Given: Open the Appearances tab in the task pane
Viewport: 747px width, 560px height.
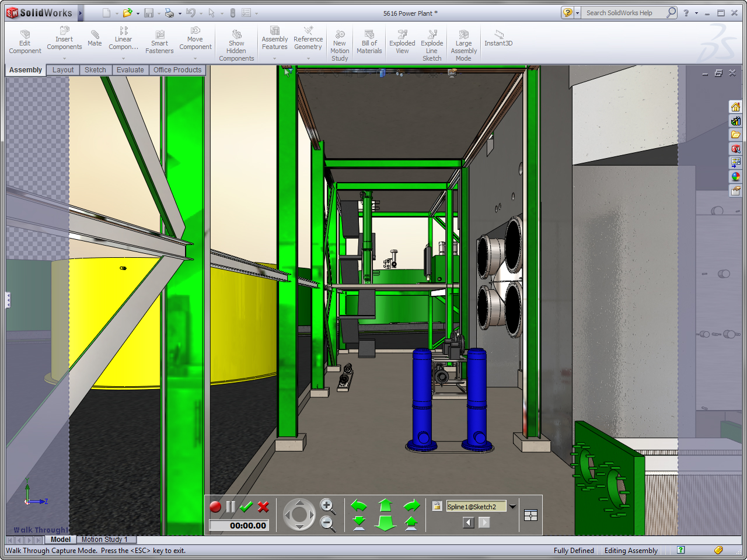Looking at the screenshot, I should [x=735, y=177].
